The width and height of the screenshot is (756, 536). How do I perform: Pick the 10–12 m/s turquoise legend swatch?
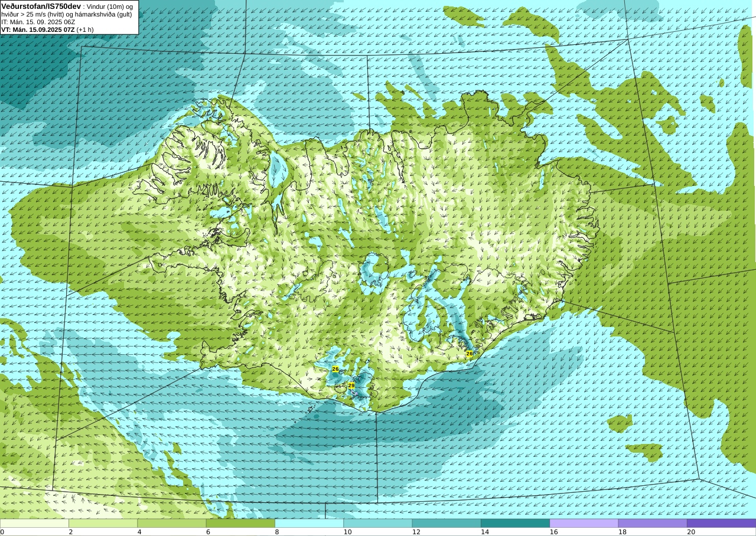[378, 523]
